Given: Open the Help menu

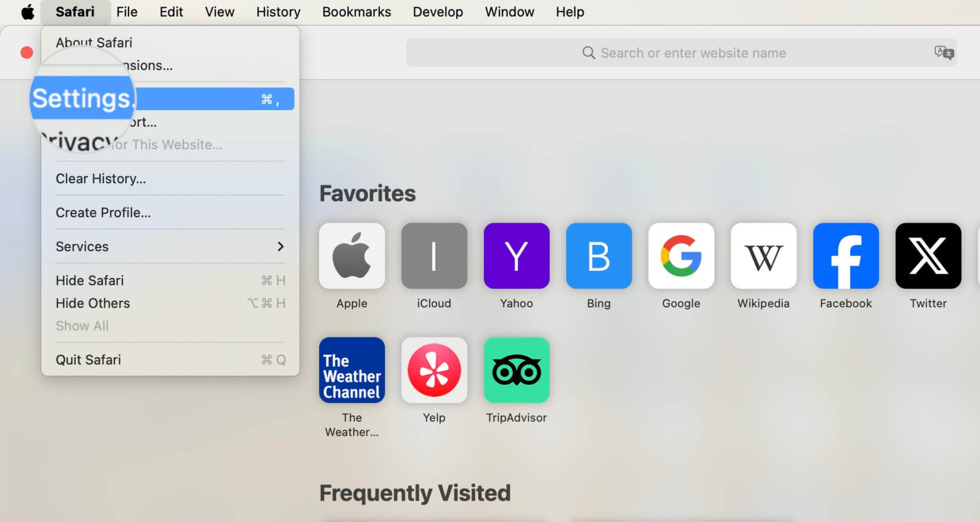Looking at the screenshot, I should click(570, 12).
